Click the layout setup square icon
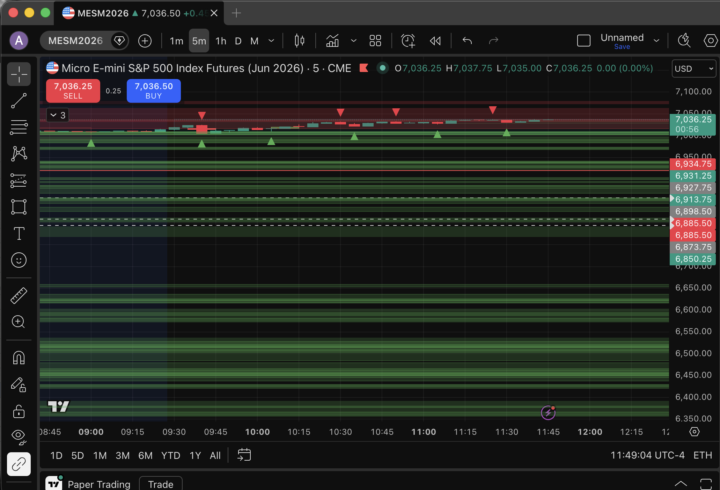 click(584, 41)
